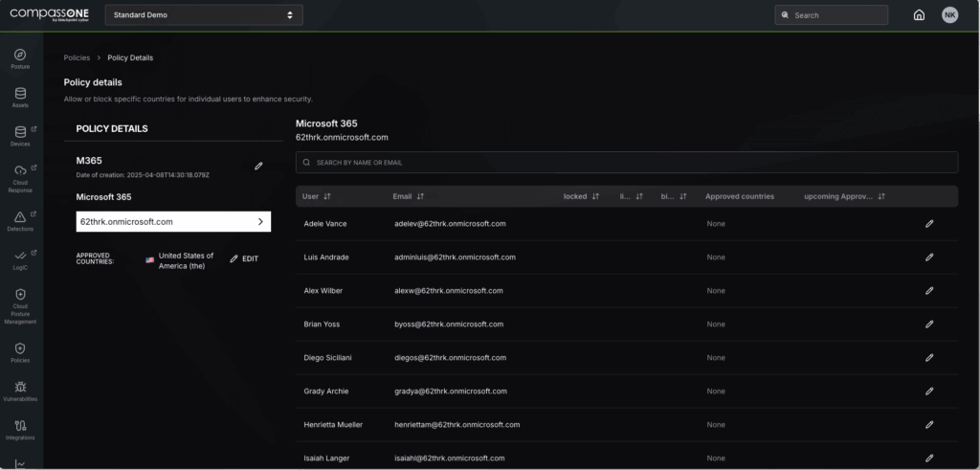Open the NK user avatar menu

pos(949,15)
